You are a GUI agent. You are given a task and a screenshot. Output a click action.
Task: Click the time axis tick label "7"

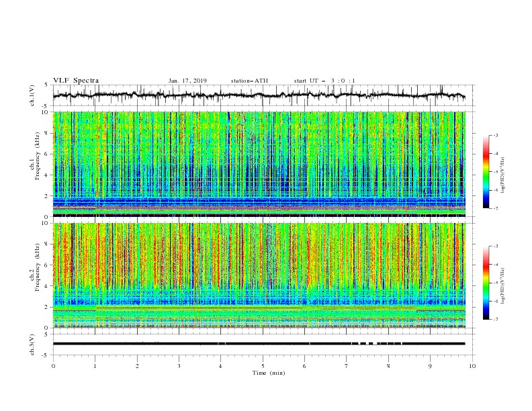(x=346, y=366)
